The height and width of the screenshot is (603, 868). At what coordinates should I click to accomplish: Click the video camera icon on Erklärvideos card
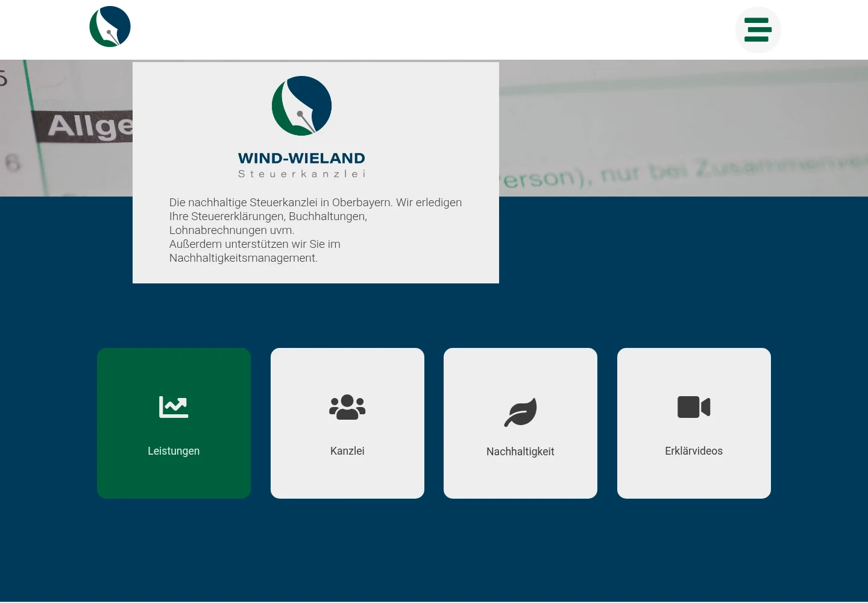694,407
